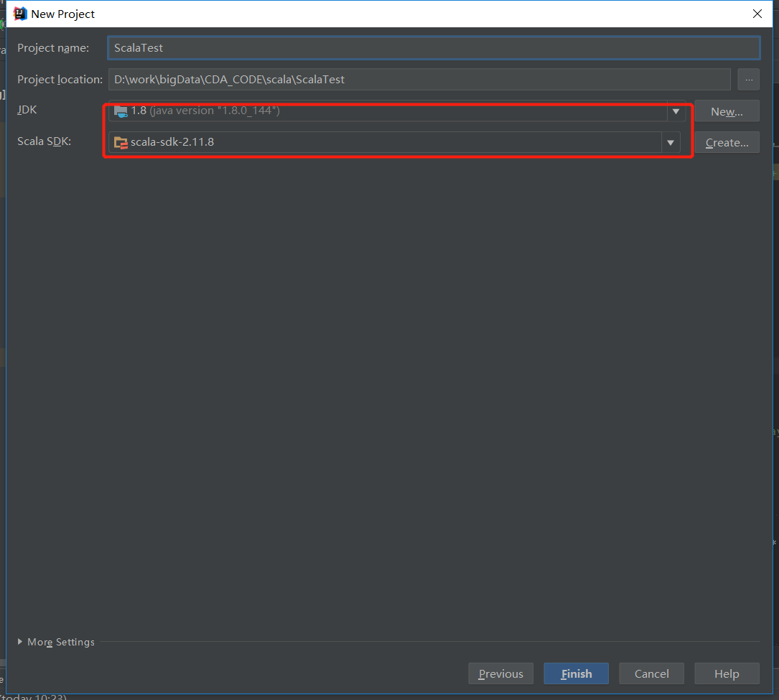779x700 pixels.
Task: Go back with the Previous button
Action: [500, 673]
